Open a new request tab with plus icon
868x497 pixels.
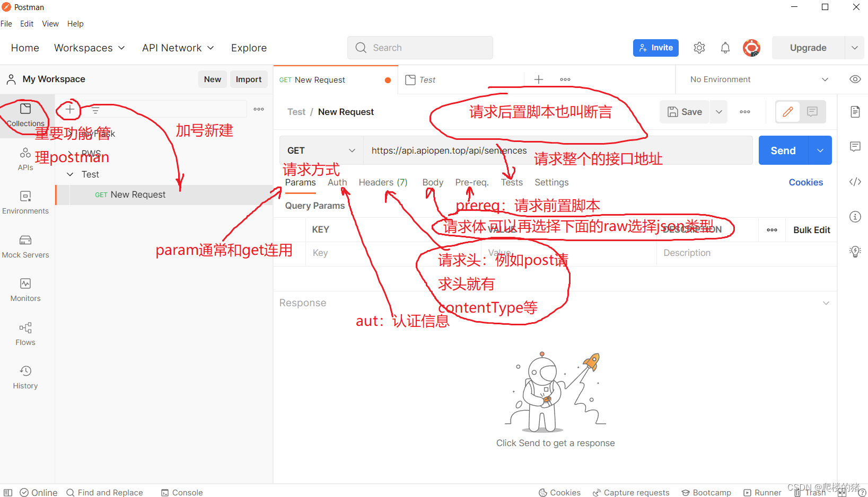click(539, 79)
